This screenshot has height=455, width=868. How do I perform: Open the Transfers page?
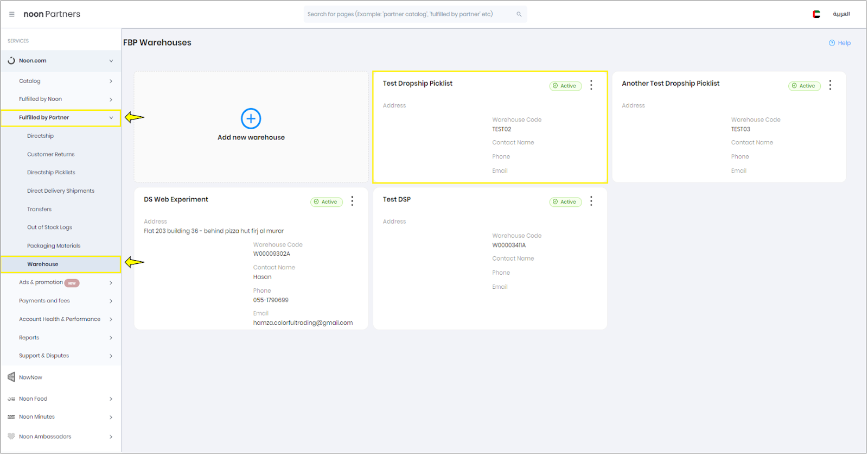click(40, 210)
